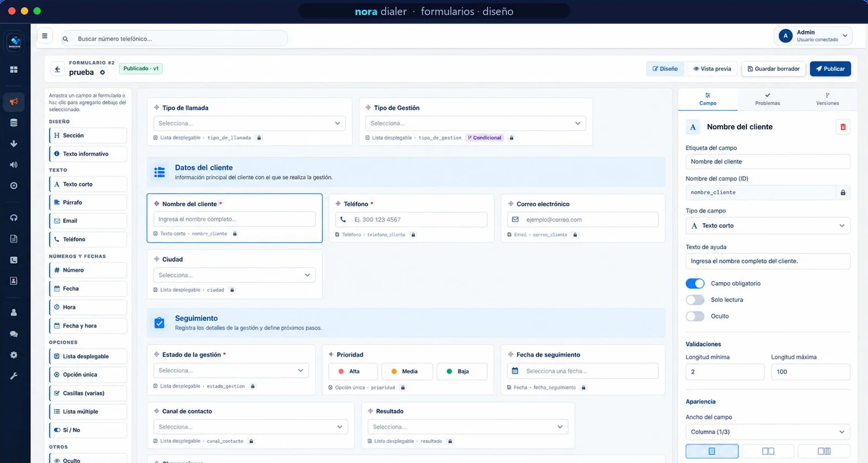The image size is (868, 463).
Task: Toggle the Oculto switch in field panel
Action: pyautogui.click(x=695, y=316)
